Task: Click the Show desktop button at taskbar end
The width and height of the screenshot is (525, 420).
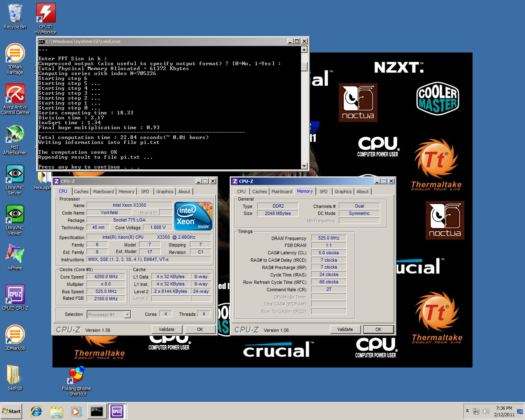Action: click(520, 411)
